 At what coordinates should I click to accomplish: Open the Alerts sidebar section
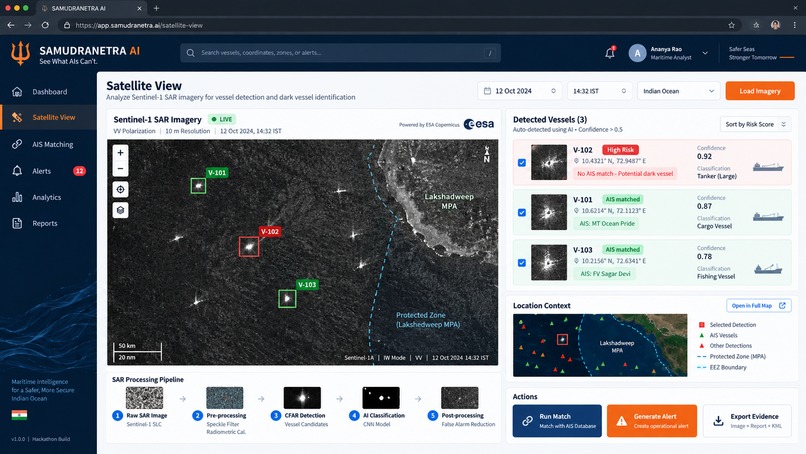[48, 171]
